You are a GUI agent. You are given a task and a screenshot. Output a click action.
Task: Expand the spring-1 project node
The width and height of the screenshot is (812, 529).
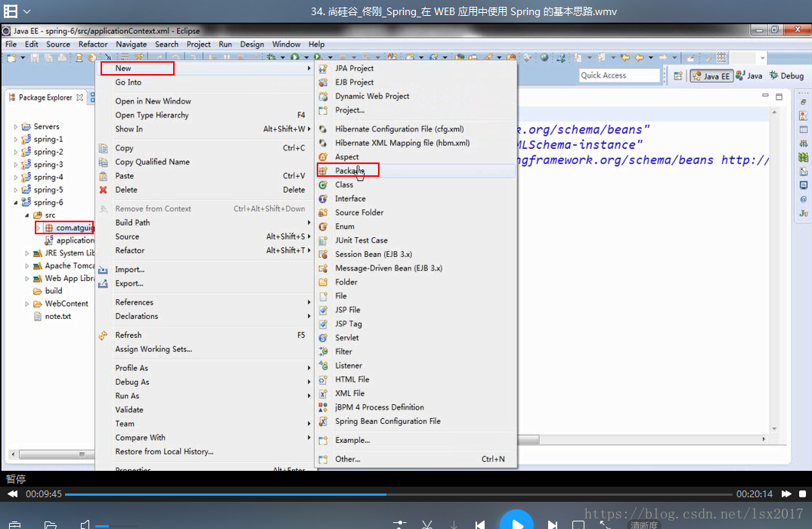16,139
